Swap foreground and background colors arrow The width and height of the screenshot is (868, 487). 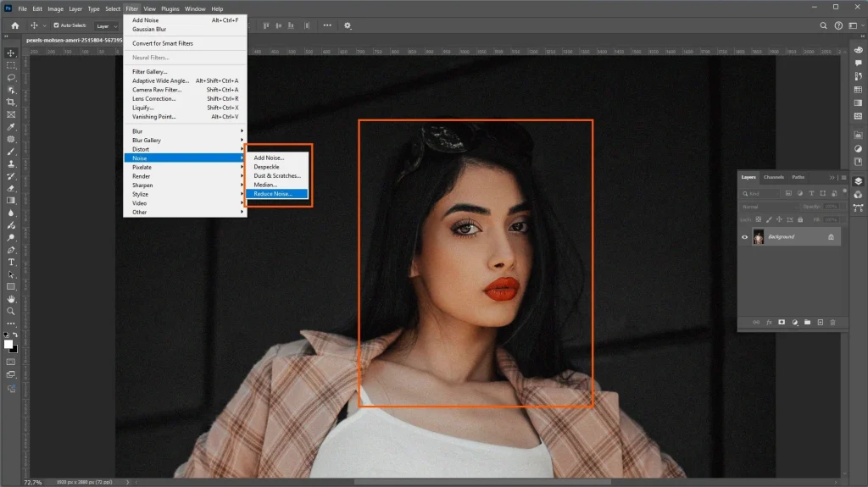(x=15, y=335)
